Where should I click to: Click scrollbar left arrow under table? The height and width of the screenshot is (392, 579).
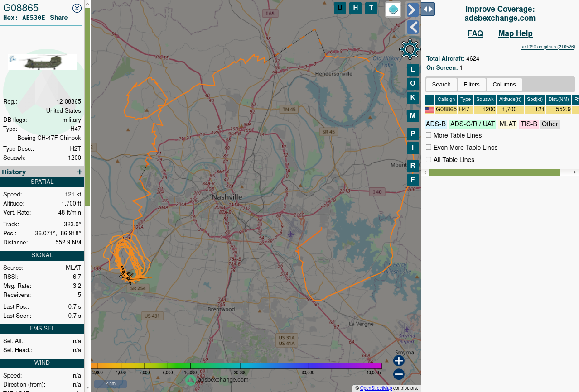click(x=425, y=172)
